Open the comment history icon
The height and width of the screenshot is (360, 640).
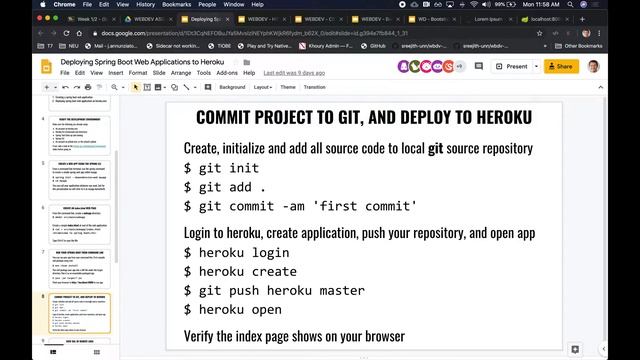479,66
